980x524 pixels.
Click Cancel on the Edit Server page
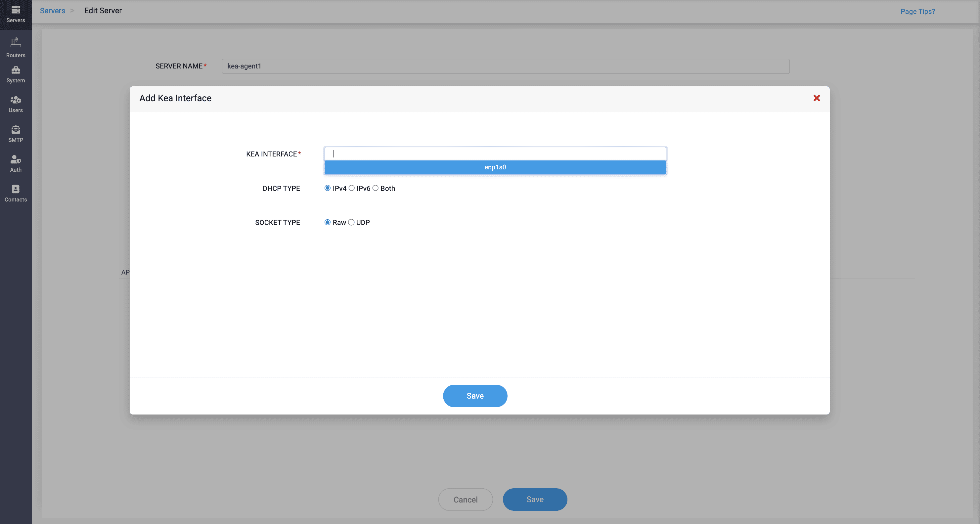click(x=465, y=500)
